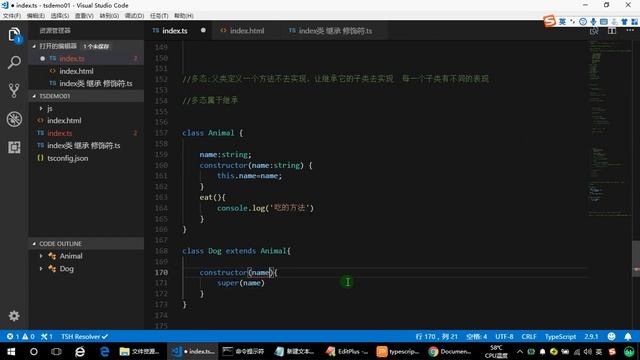Click the split editor icon

(612, 31)
